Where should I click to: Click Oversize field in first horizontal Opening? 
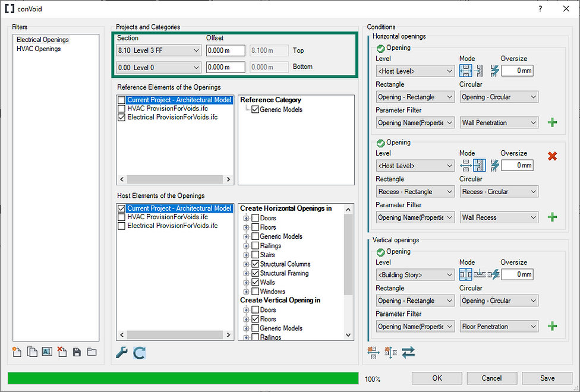pos(517,71)
